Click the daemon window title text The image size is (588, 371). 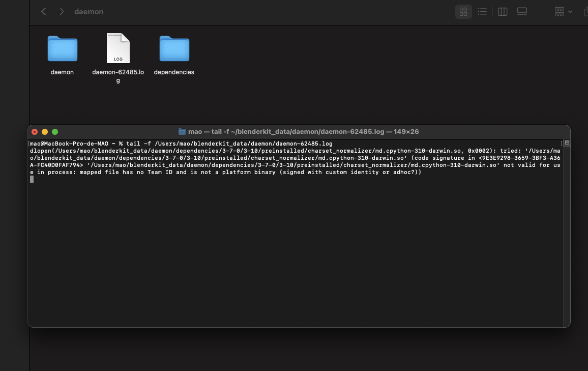(x=89, y=11)
